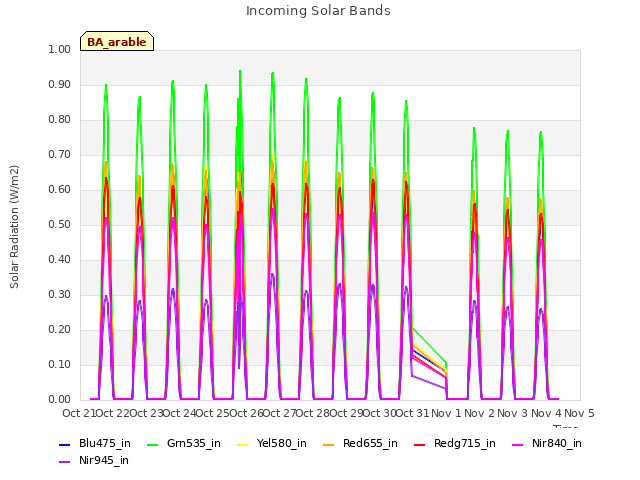Click the magenta Nir840_in legend swatch
This screenshot has width=640, height=480.
coord(518,445)
